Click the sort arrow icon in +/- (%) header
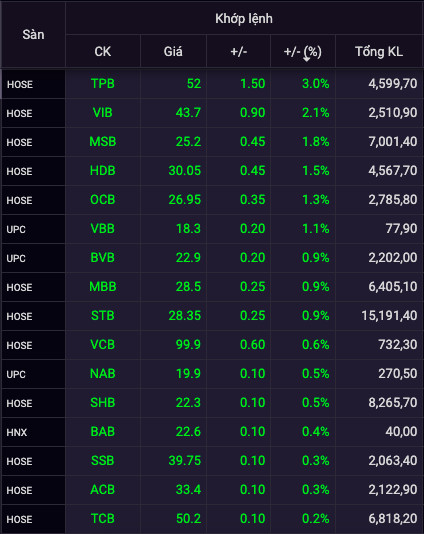 306,58
